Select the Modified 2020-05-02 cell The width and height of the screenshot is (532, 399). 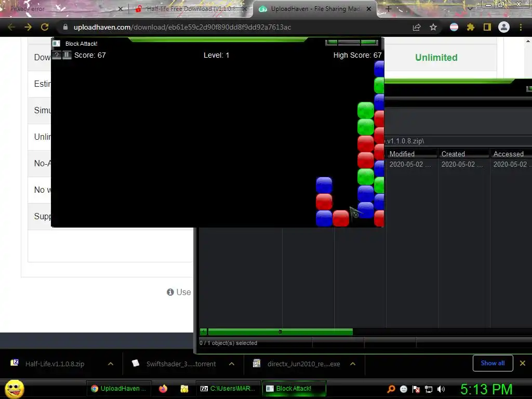point(410,164)
